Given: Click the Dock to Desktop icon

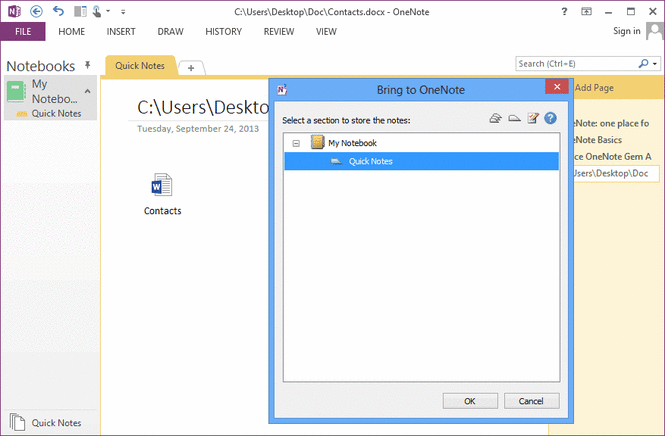Looking at the screenshot, I should pos(80,11).
